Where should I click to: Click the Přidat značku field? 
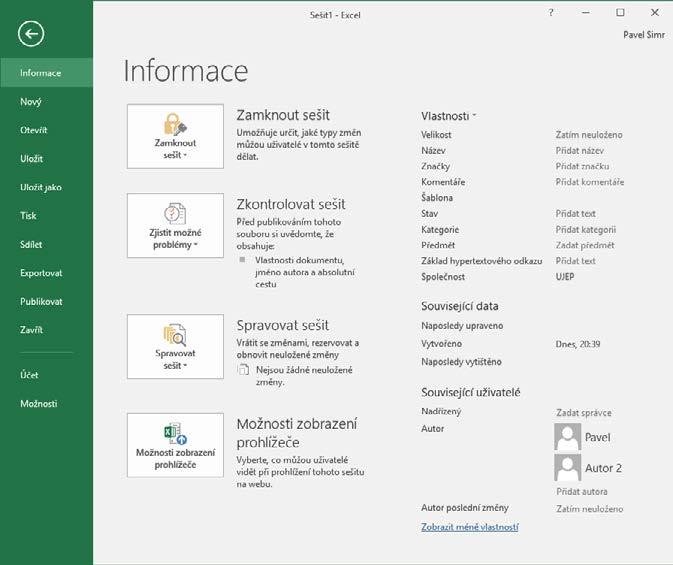582,166
